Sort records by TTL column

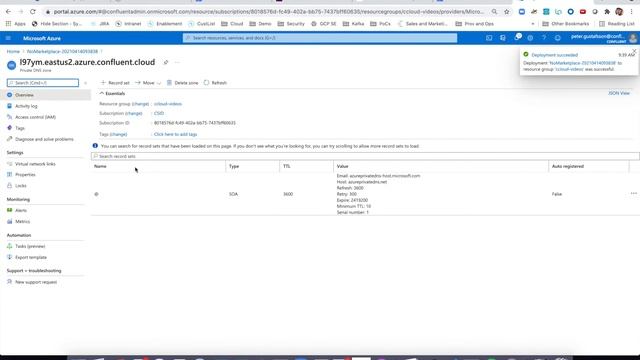(x=287, y=167)
